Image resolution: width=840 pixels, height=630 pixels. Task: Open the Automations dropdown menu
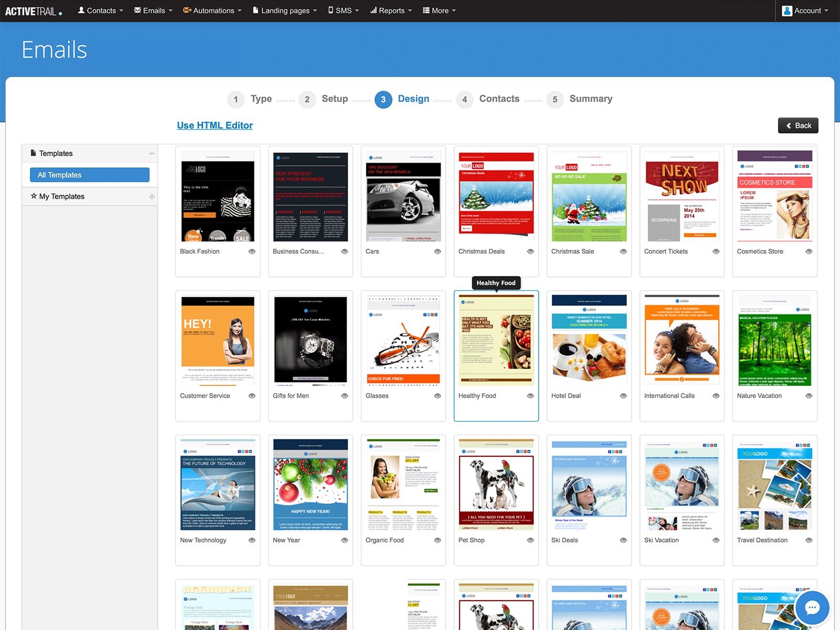click(x=212, y=10)
